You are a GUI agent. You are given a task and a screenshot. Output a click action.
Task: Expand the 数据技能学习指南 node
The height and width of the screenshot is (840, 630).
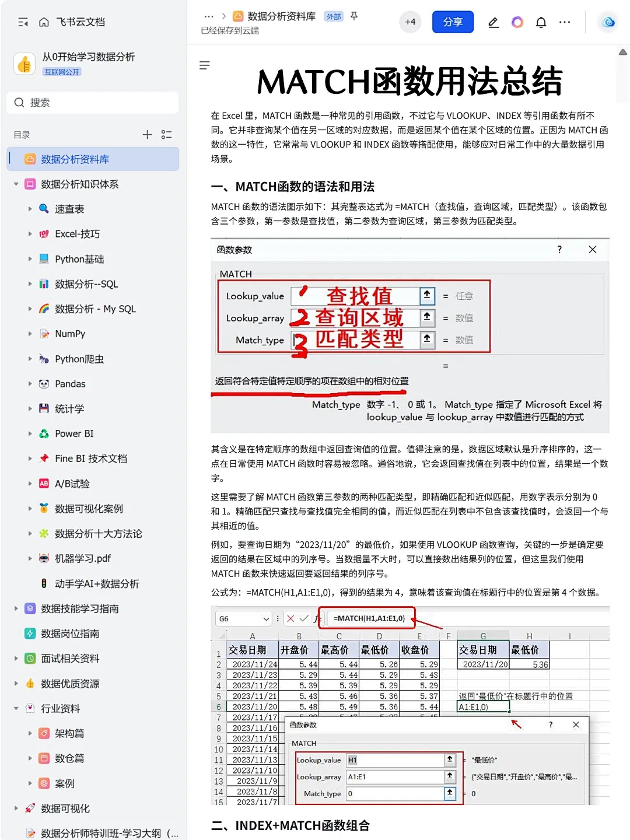[16, 608]
